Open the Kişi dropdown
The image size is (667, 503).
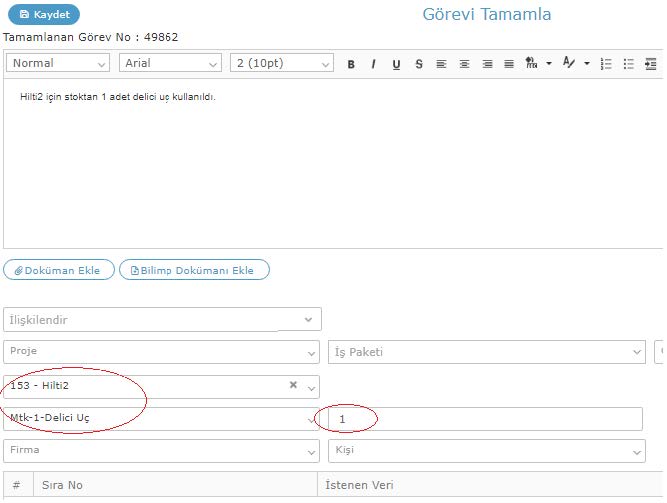(487, 451)
